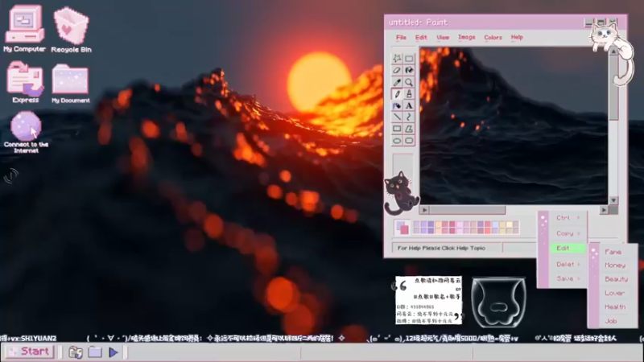The image size is (644, 362).
Task: Pick the Eraser tool
Action: tap(397, 70)
